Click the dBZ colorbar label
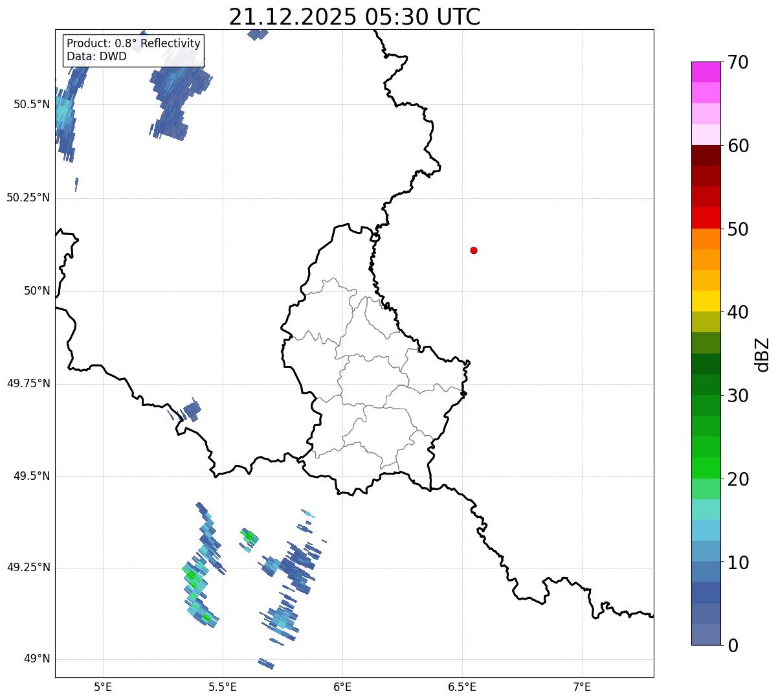Viewport: 778px width, 700px height. point(762,354)
